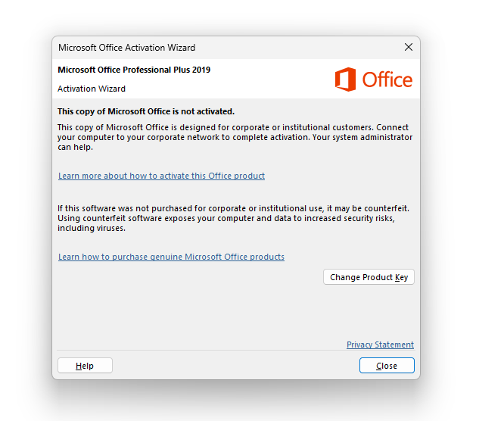Click the orange Office logo icon
Viewport: 504px width, 421px height.
point(345,80)
